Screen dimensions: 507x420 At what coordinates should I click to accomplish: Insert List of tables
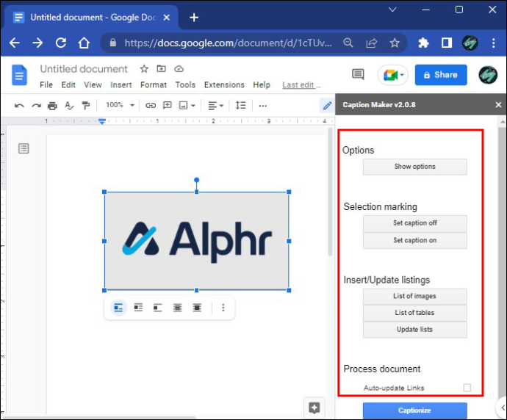click(x=415, y=313)
